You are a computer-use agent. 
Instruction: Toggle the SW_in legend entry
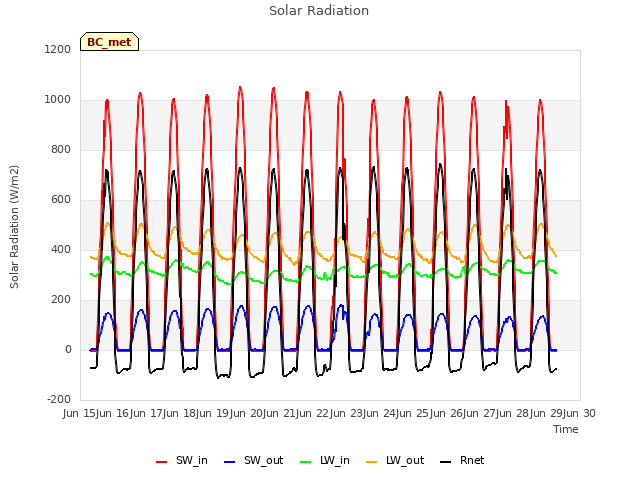click(182, 460)
